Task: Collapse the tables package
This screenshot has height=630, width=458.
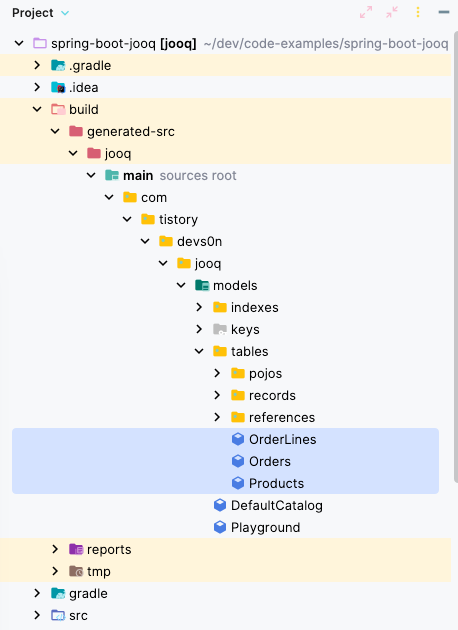Action: click(199, 351)
